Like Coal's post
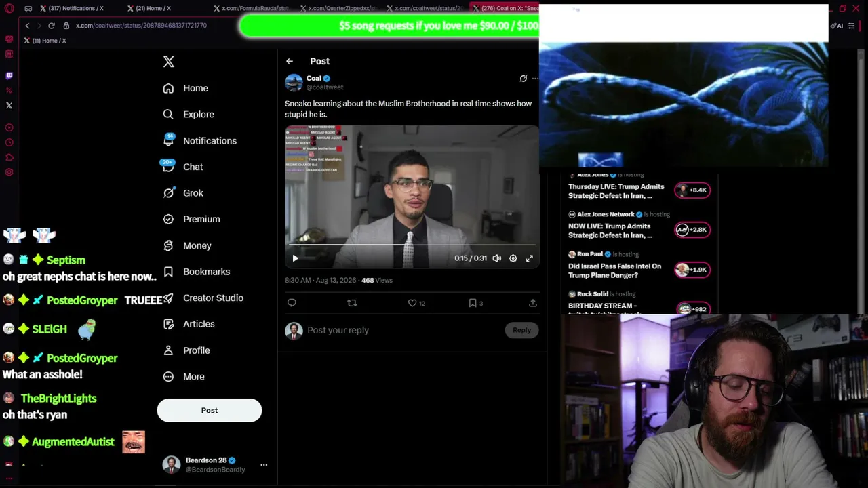The height and width of the screenshot is (488, 868). pos(412,303)
